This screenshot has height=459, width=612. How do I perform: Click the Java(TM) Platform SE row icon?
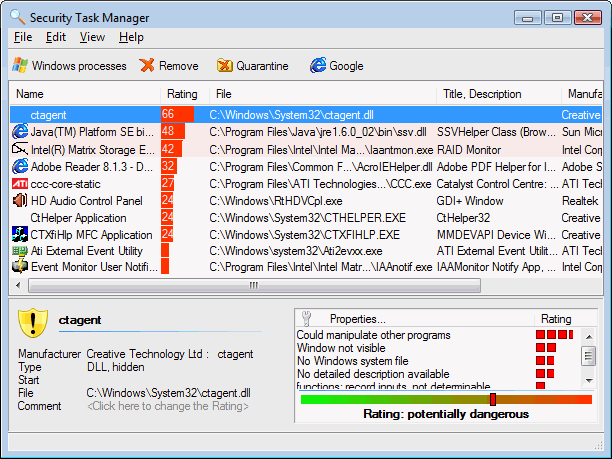coord(19,132)
